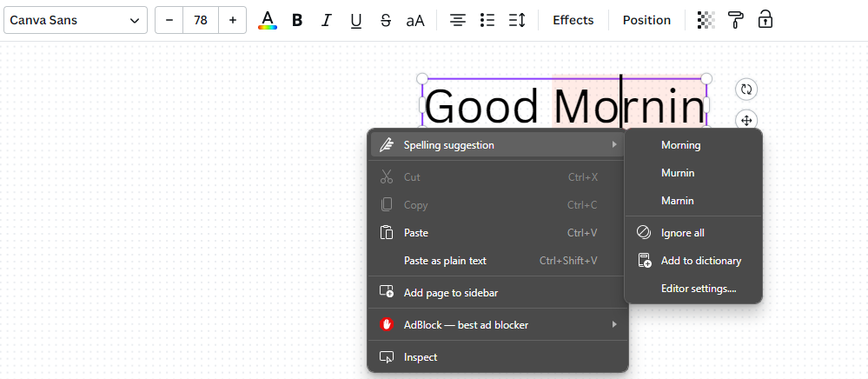Select Ignore all
This screenshot has width=868, height=379.
point(693,233)
